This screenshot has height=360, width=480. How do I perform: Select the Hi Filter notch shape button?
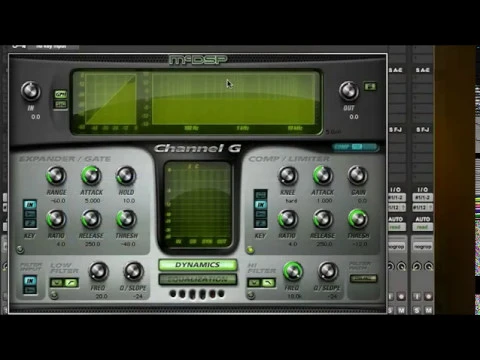[x=254, y=283]
